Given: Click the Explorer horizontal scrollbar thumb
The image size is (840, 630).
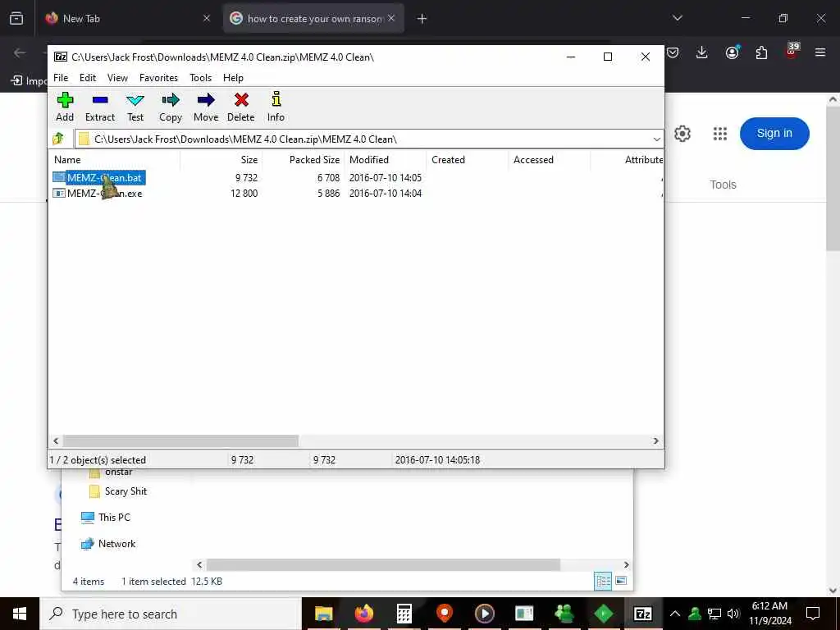Looking at the screenshot, I should point(384,565).
